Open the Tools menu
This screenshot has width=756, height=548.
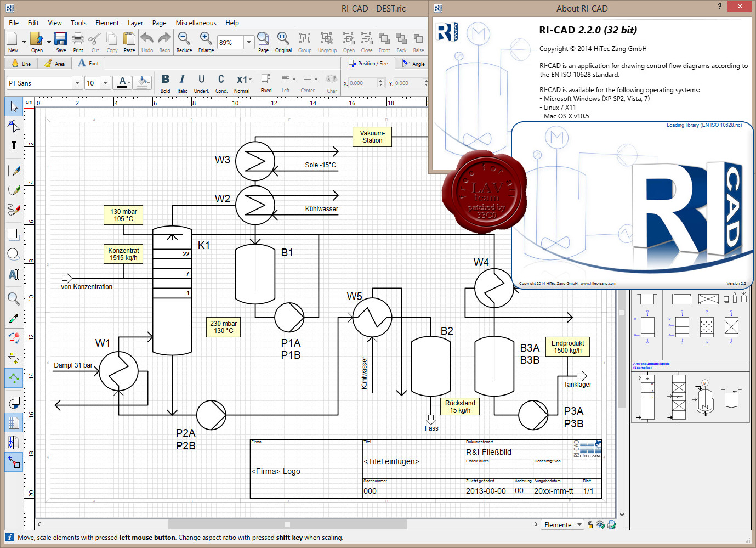click(78, 23)
